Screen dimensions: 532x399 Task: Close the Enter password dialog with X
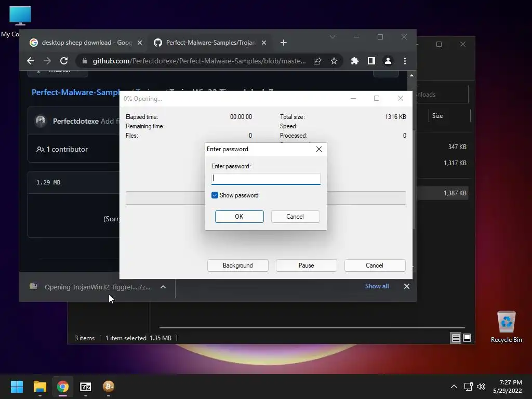tap(319, 149)
